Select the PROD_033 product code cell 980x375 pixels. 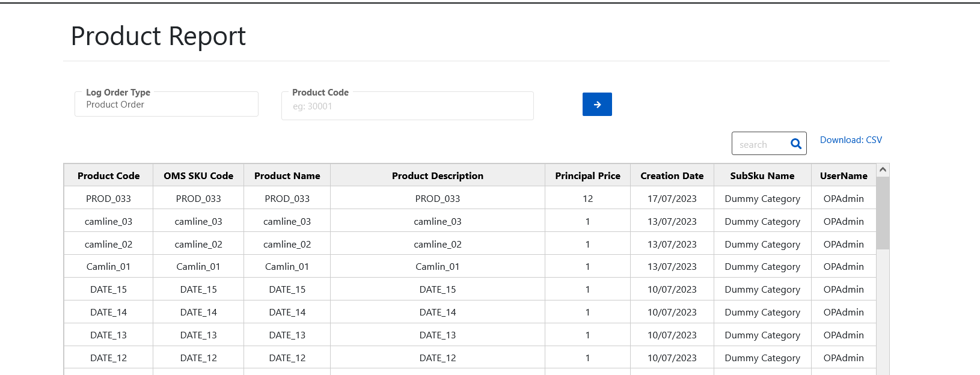point(109,198)
